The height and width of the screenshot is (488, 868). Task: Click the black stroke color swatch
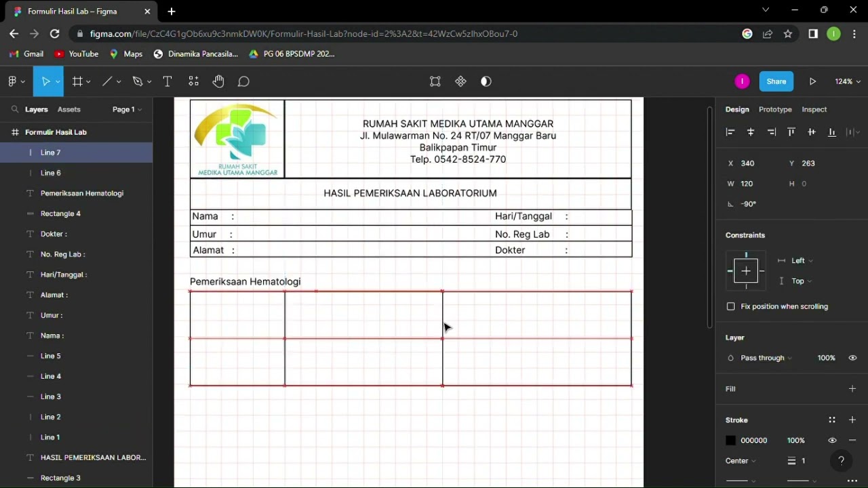[x=730, y=441]
